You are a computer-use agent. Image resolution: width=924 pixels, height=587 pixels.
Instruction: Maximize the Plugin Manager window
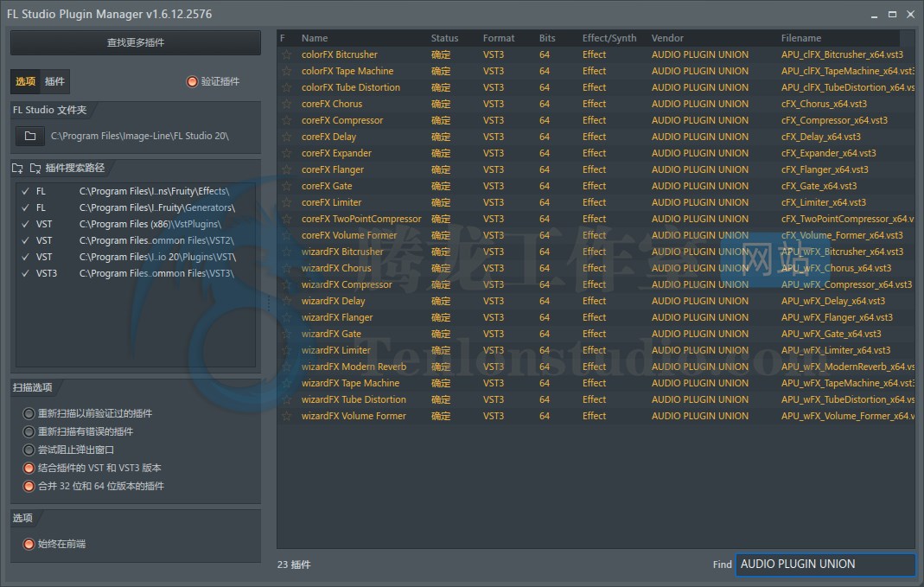892,14
